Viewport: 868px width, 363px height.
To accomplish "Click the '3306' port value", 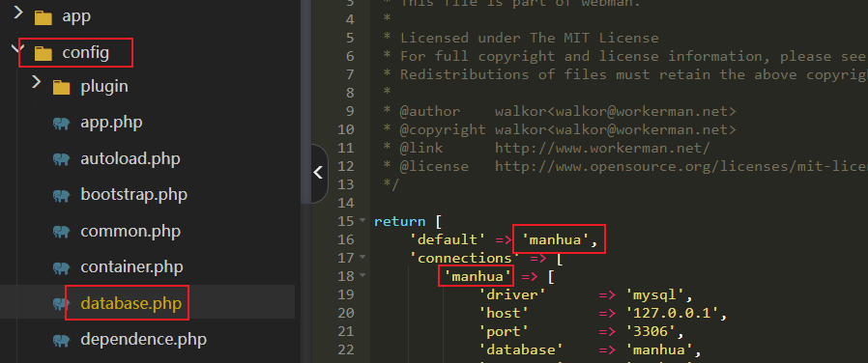I will (x=651, y=331).
